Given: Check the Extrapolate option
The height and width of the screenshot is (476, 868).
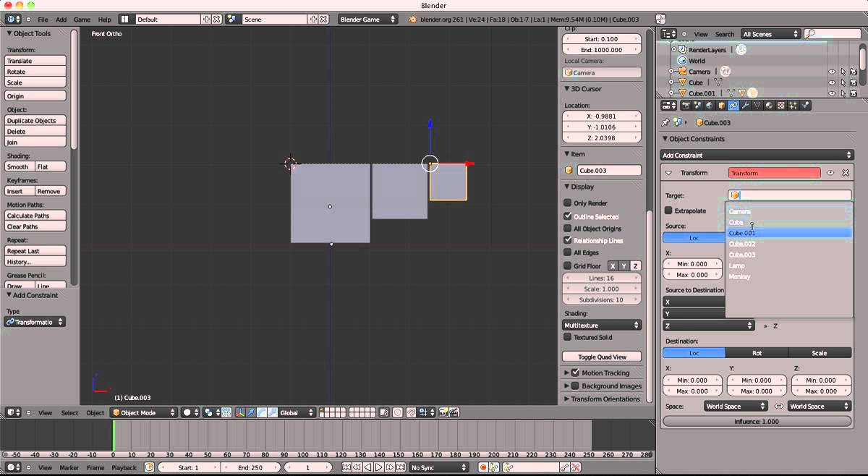Looking at the screenshot, I should pos(668,211).
